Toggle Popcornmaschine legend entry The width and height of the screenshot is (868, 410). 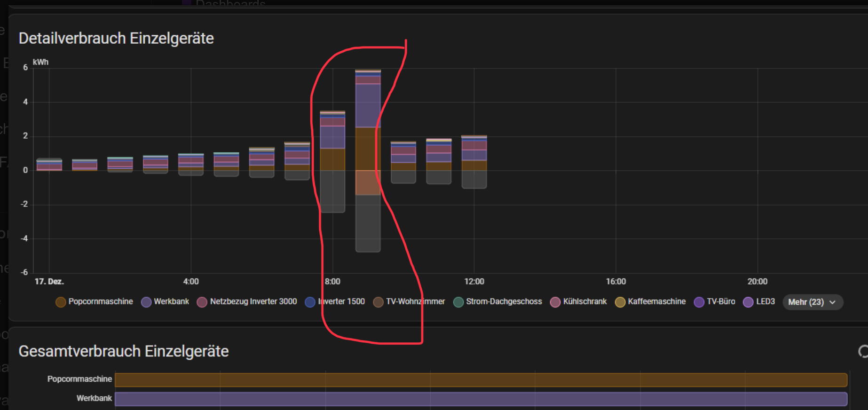click(94, 302)
